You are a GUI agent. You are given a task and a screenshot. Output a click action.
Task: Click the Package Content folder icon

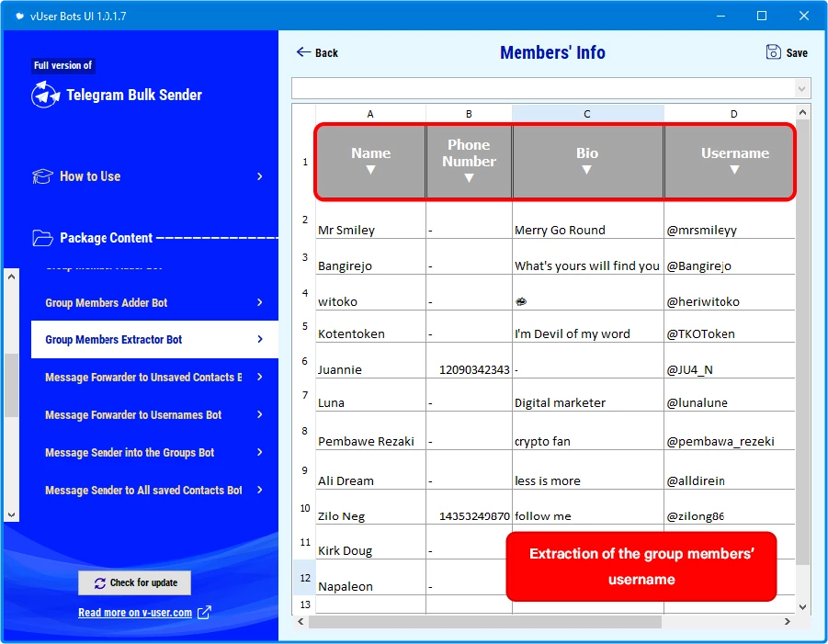(x=42, y=238)
